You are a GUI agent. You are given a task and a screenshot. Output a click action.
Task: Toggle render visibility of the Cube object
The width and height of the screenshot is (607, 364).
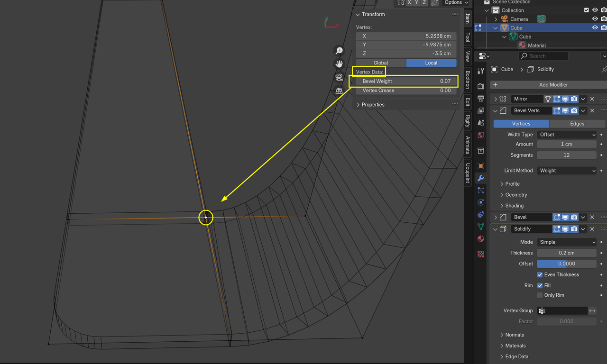coord(603,27)
